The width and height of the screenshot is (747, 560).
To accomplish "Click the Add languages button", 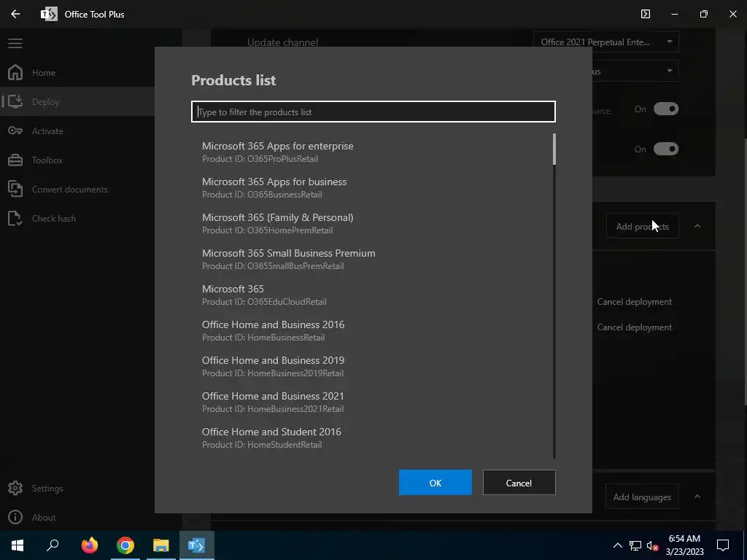I will pyautogui.click(x=642, y=497).
